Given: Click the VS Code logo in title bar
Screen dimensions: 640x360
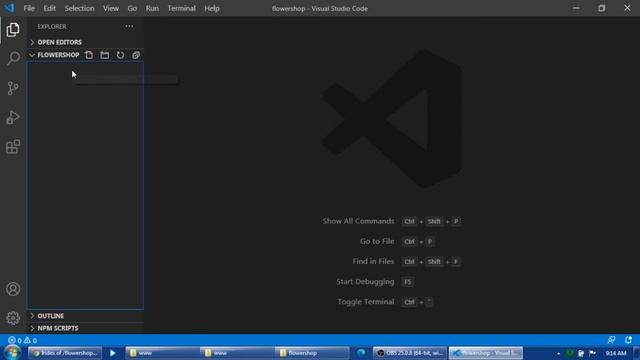Looking at the screenshot, I should (x=9, y=8).
